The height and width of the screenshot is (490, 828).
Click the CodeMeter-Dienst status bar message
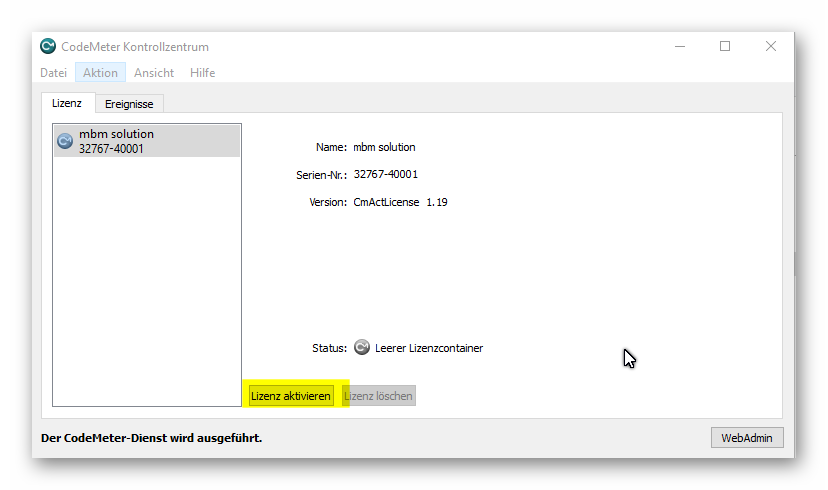tap(151, 438)
